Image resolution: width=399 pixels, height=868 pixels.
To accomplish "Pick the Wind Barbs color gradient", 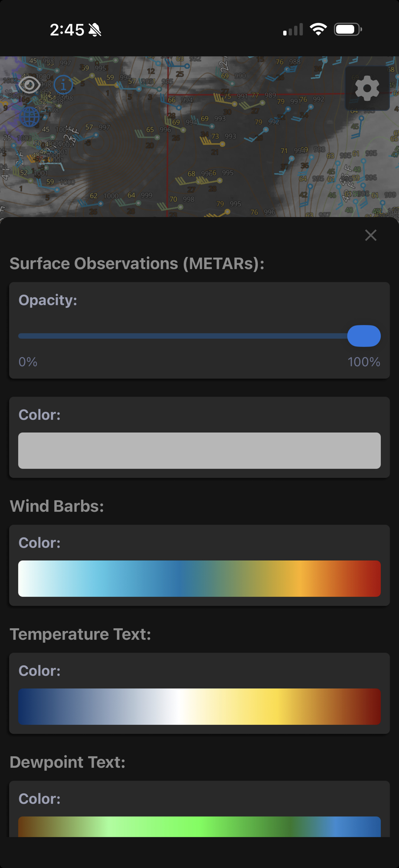I will click(199, 579).
